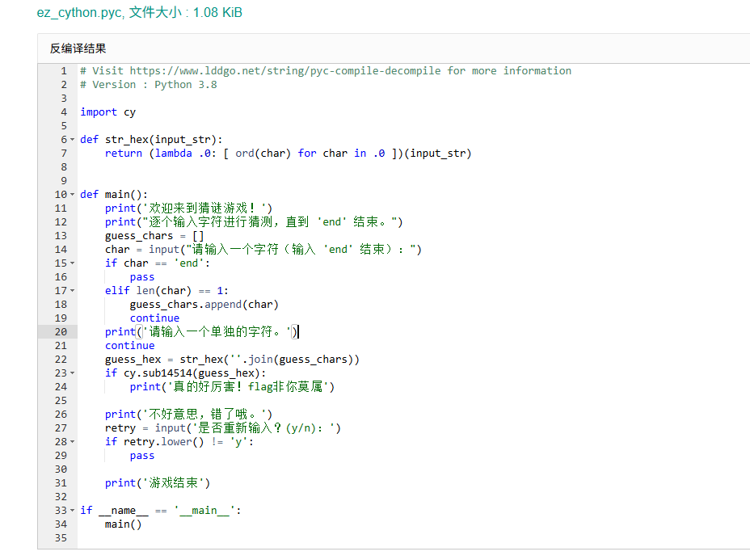
Task: Click the final main() call line
Action: click(x=123, y=524)
